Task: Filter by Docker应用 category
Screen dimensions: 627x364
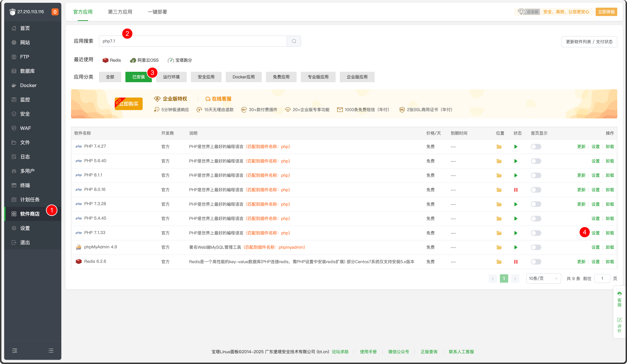Action: point(244,77)
